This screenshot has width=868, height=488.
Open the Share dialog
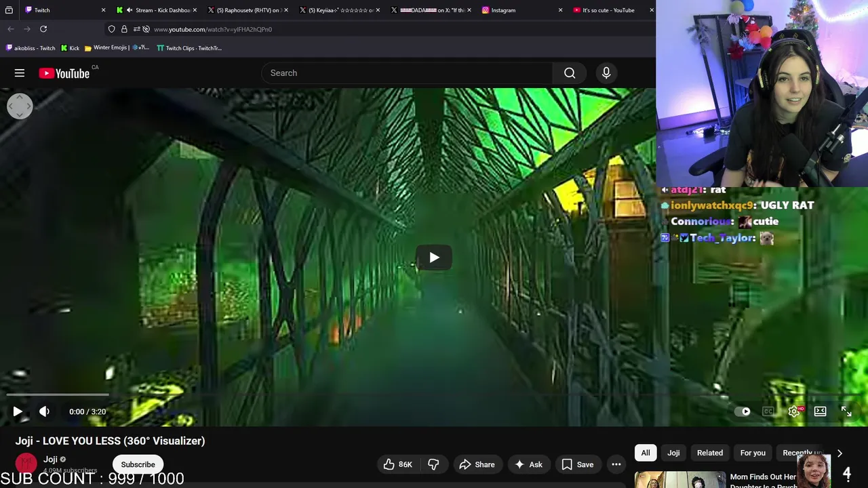coord(477,464)
